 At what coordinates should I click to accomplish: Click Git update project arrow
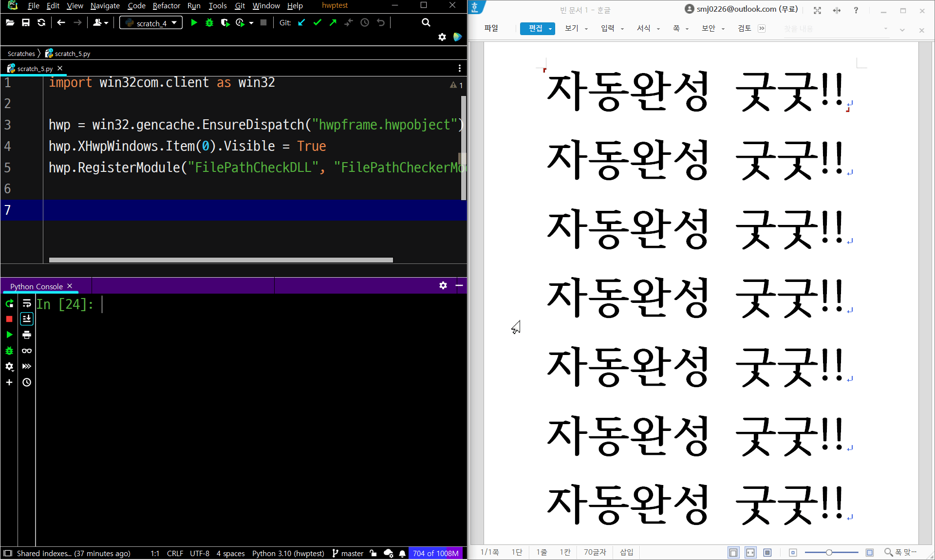pos(301,22)
